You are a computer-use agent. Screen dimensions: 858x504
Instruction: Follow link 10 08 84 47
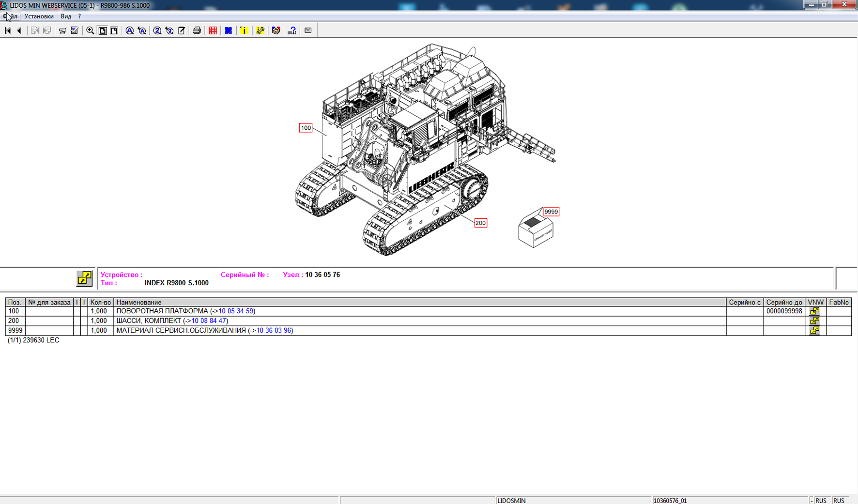(x=209, y=321)
